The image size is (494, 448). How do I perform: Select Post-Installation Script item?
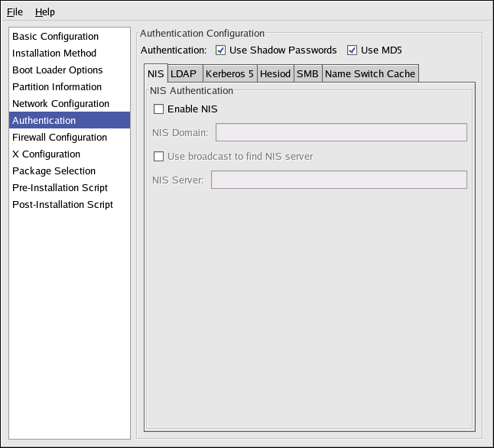tap(63, 205)
